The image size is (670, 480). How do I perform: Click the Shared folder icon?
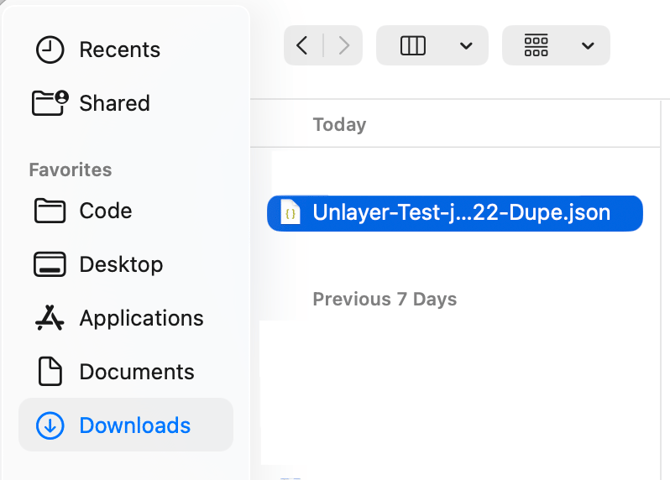point(50,103)
